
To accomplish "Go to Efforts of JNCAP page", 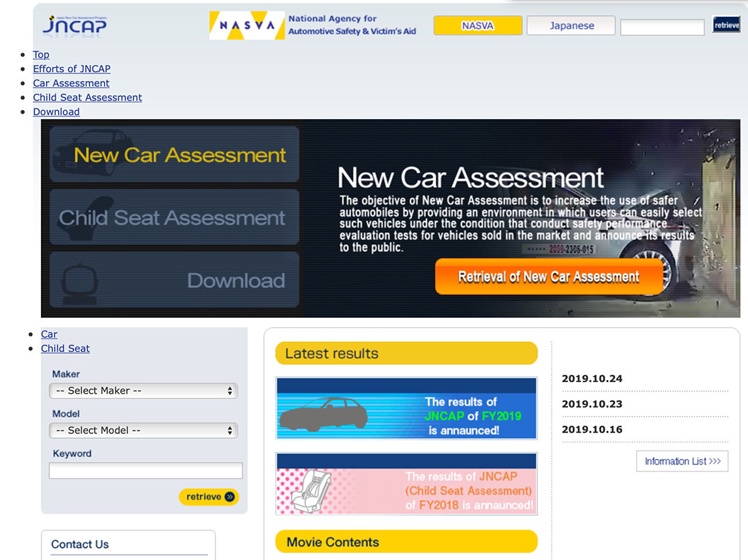I will click(71, 69).
